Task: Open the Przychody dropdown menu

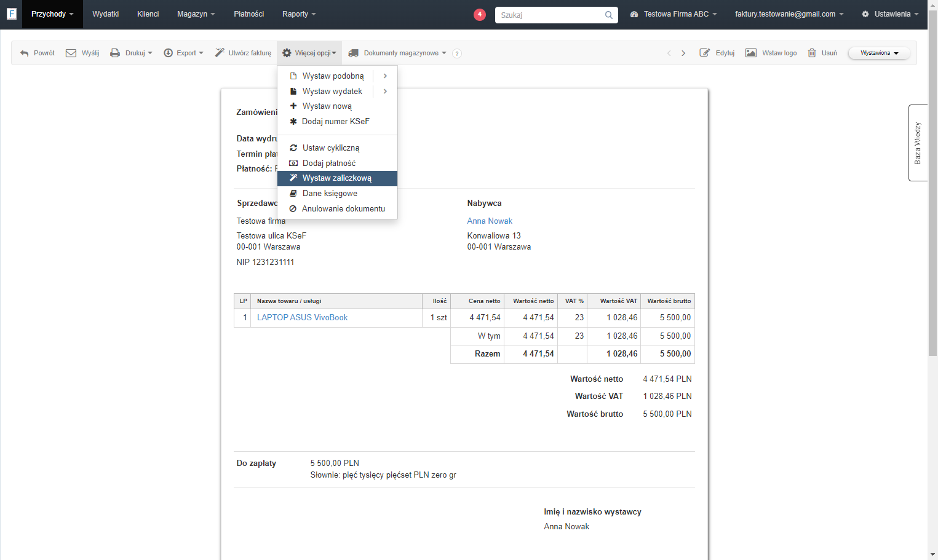Action: click(x=52, y=14)
